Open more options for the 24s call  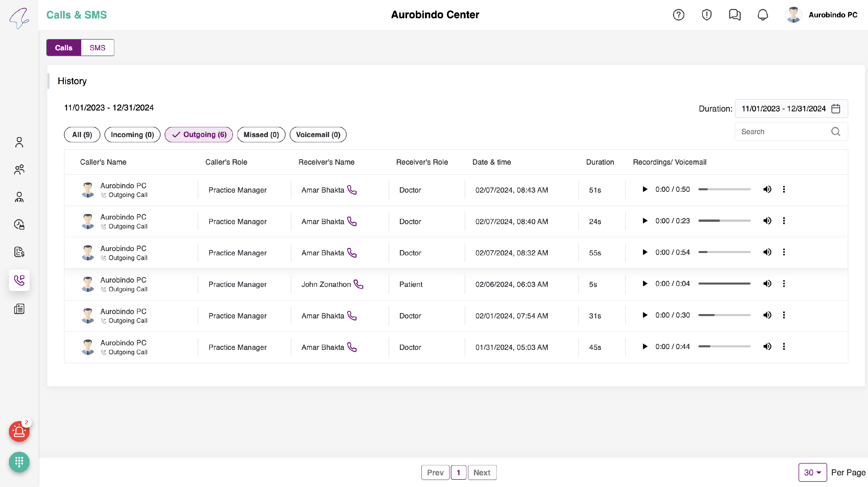(x=784, y=221)
